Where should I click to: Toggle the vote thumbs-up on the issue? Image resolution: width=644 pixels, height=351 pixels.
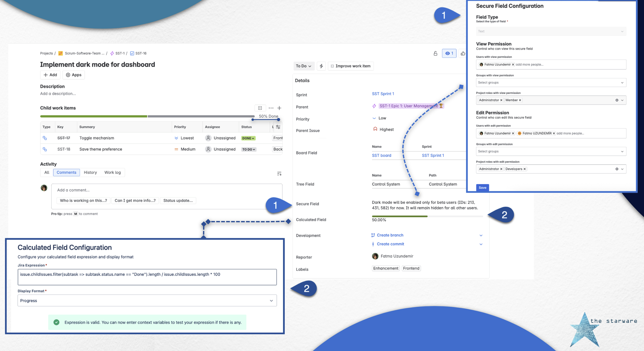tap(463, 53)
